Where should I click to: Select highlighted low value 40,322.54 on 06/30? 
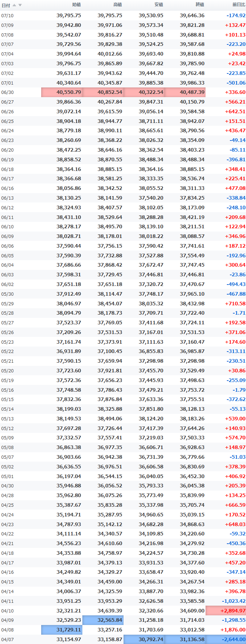pyautogui.click(x=144, y=92)
